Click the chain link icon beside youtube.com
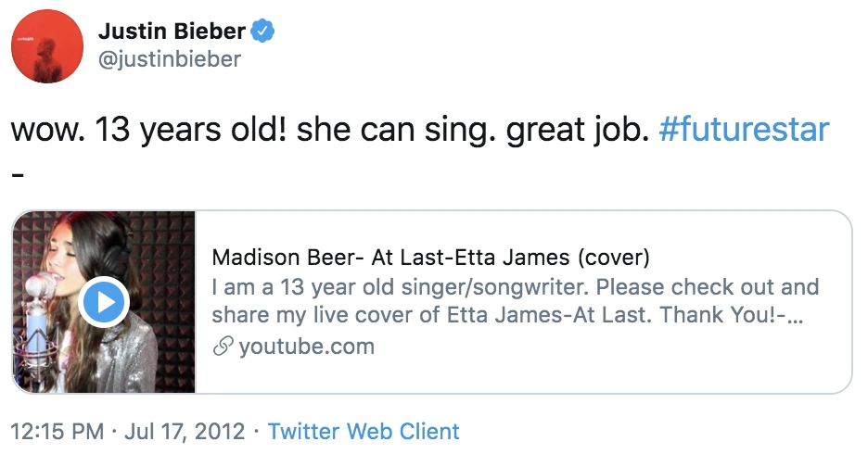The width and height of the screenshot is (868, 454). tap(223, 347)
